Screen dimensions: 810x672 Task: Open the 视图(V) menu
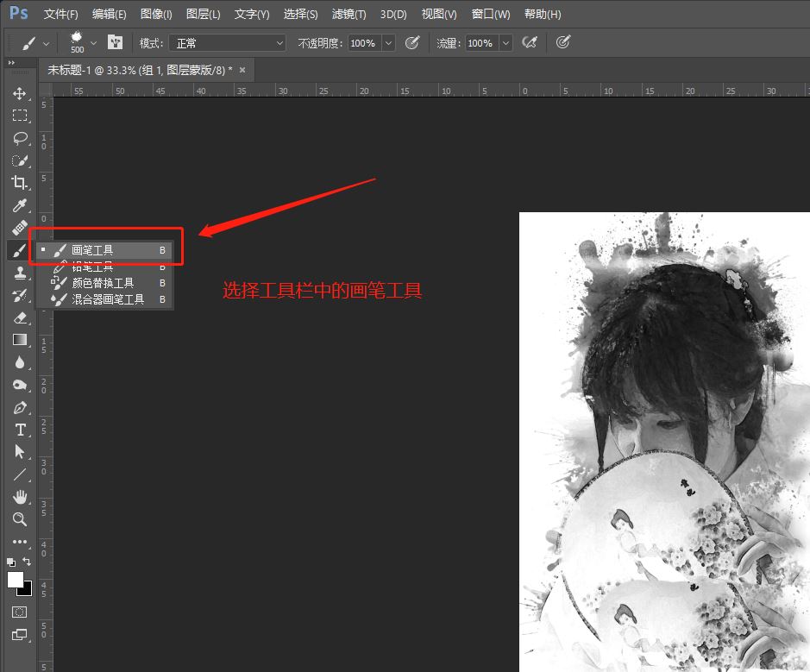click(x=439, y=15)
